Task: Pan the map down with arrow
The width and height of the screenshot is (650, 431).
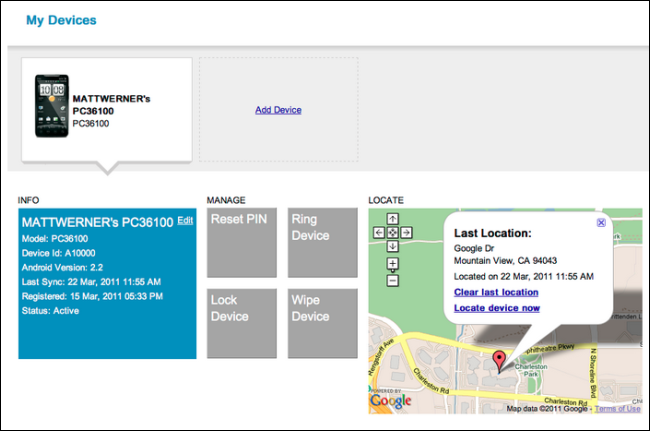Action: 393,246
